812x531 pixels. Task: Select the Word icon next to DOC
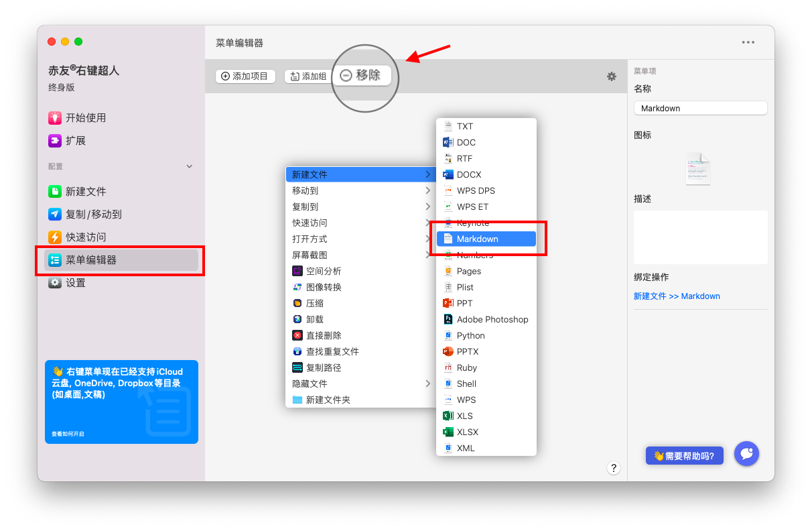448,142
